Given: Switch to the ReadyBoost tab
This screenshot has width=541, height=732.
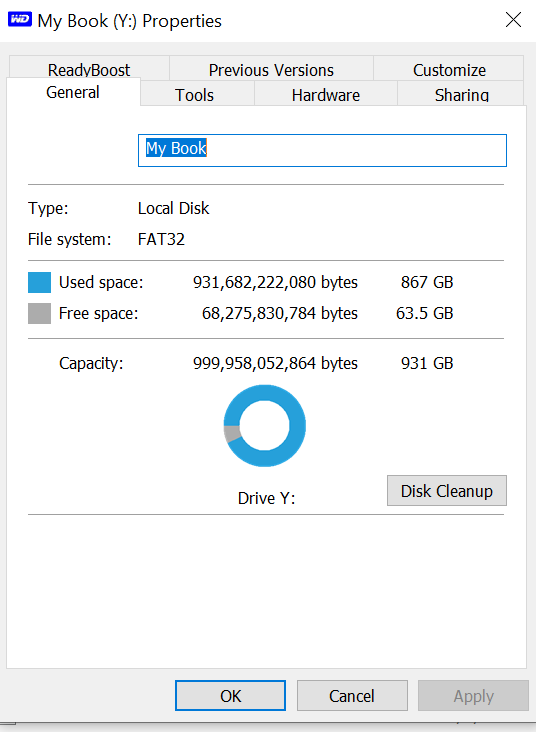Looking at the screenshot, I should [89, 69].
